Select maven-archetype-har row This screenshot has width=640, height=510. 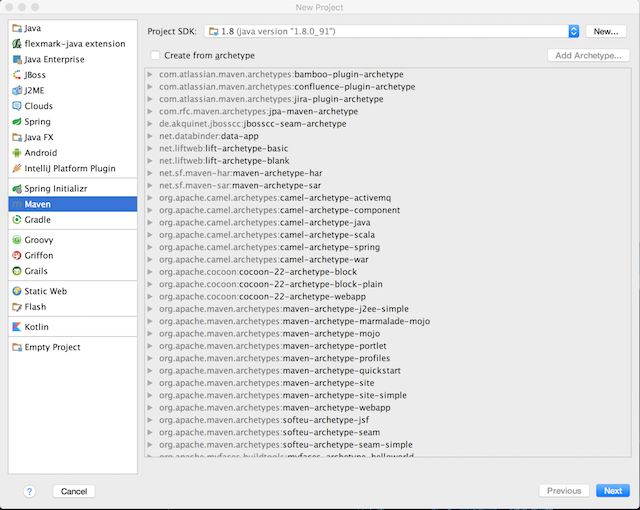click(x=388, y=173)
